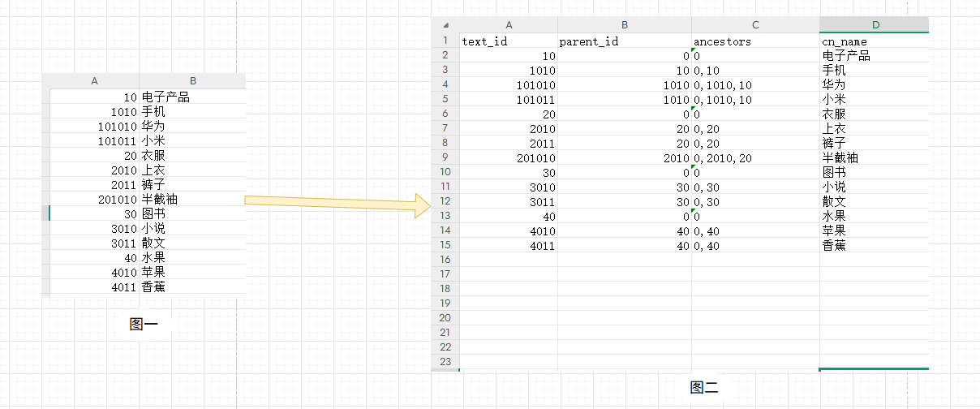This screenshot has width=980, height=409.
Task: Click parent_id 10 in the 手机 row
Action: click(625, 70)
